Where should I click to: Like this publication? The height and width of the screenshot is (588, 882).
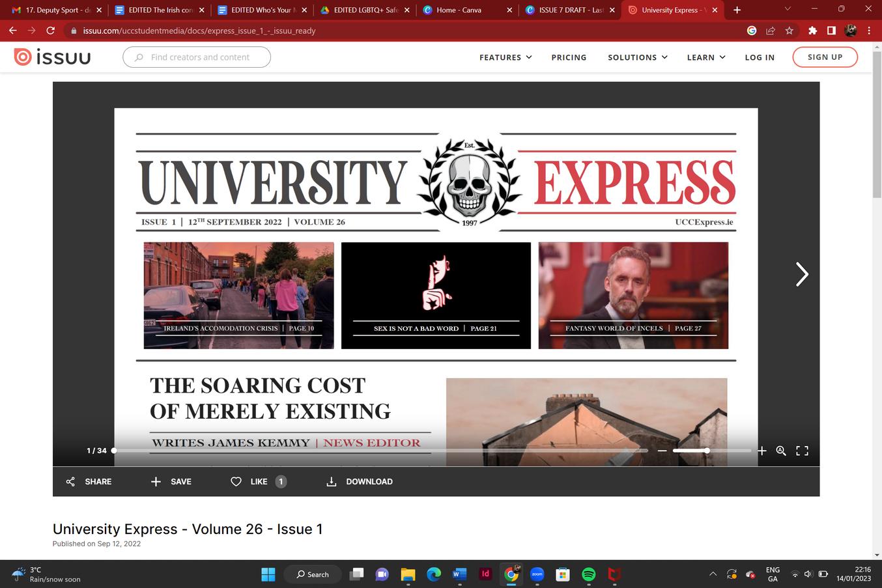click(x=259, y=481)
